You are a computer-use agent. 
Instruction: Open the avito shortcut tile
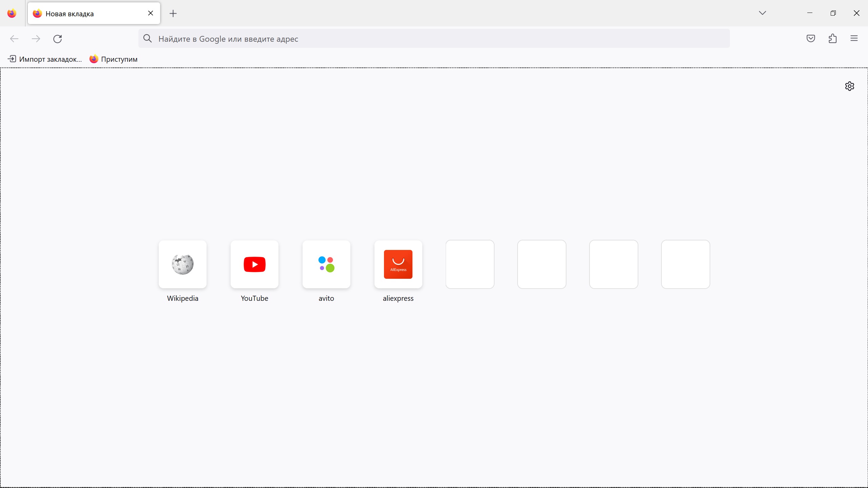coord(326,265)
